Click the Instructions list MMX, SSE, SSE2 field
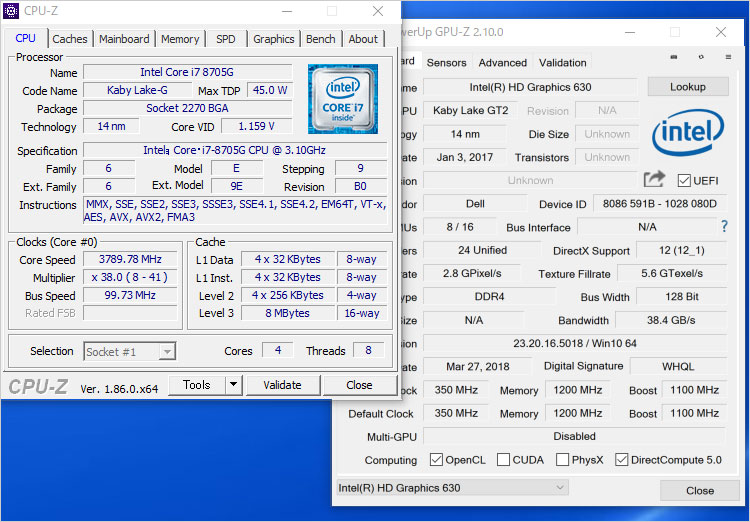 [235, 211]
